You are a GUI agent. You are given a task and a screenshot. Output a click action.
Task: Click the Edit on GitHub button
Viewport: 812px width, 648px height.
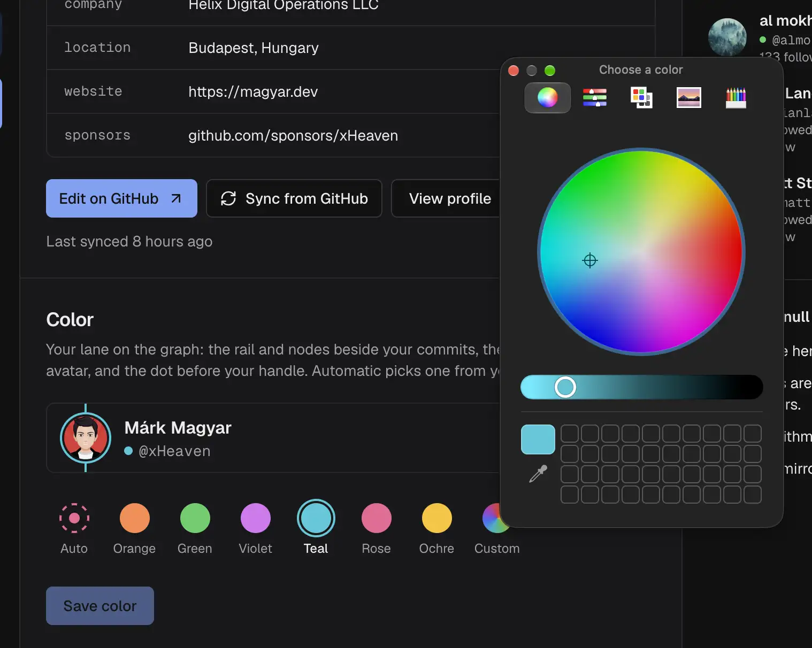click(121, 198)
